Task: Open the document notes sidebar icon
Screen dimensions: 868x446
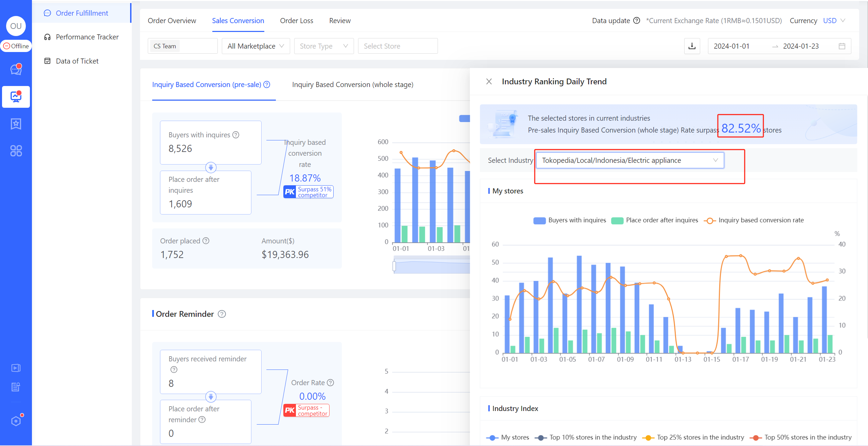Action: click(x=16, y=387)
